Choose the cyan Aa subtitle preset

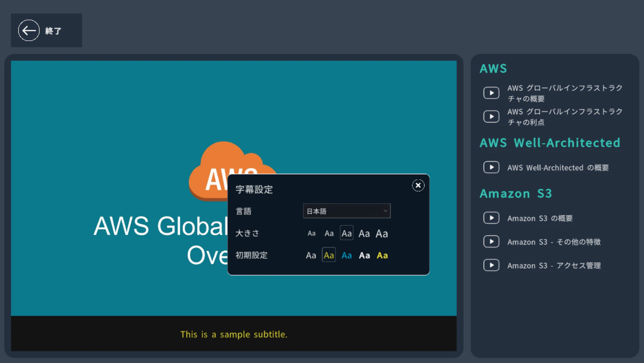point(347,256)
